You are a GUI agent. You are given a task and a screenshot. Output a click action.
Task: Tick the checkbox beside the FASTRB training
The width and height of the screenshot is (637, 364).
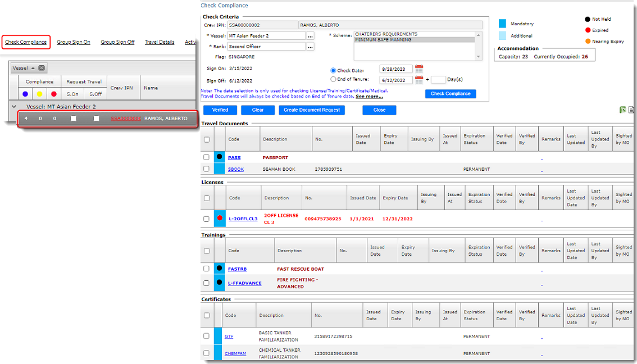coord(207,269)
